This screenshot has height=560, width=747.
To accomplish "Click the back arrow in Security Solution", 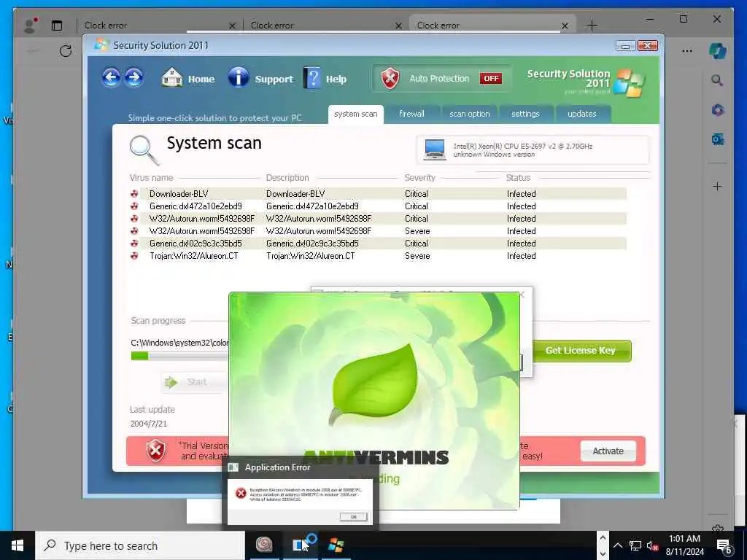I will pos(111,77).
